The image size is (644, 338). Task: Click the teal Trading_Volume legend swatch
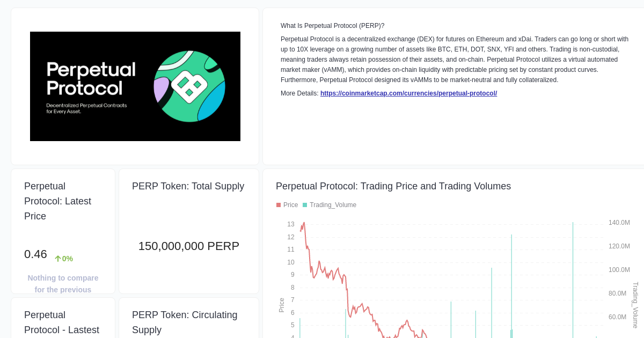(304, 204)
